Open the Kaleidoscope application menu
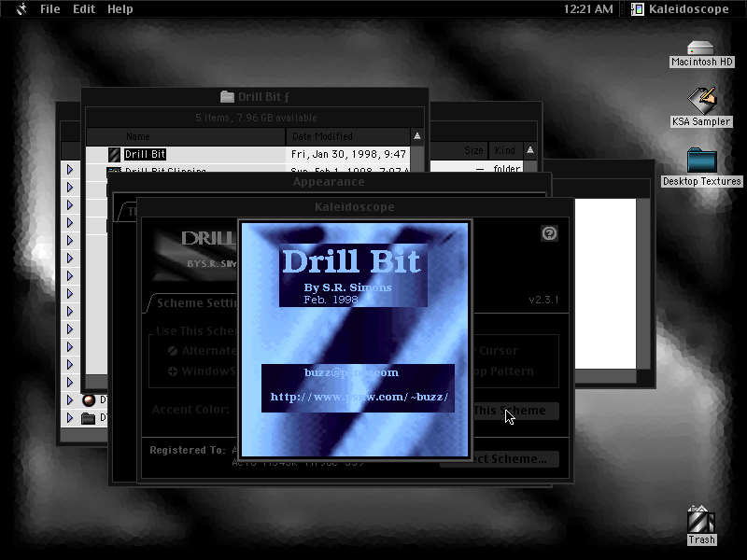Viewport: 747px width, 560px height. 681,9
